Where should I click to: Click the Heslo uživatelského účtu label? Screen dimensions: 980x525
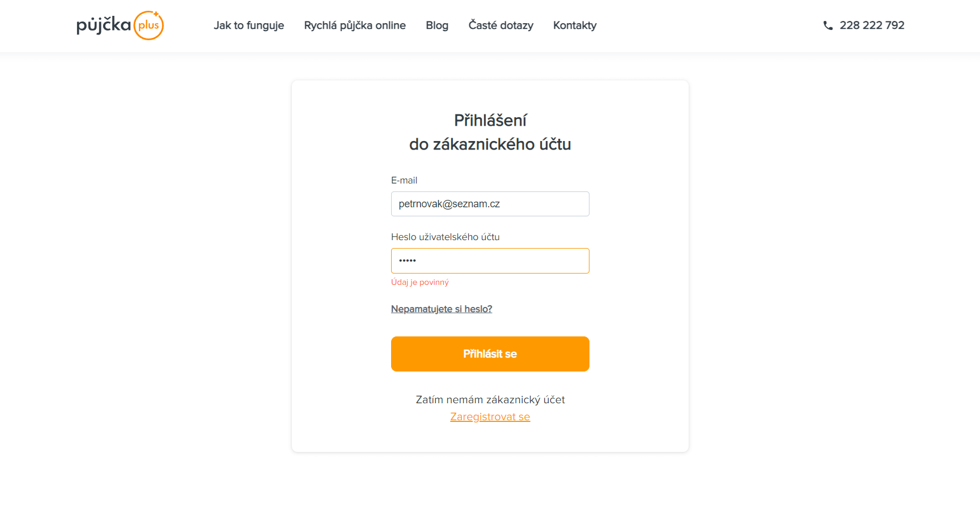pyautogui.click(x=446, y=237)
